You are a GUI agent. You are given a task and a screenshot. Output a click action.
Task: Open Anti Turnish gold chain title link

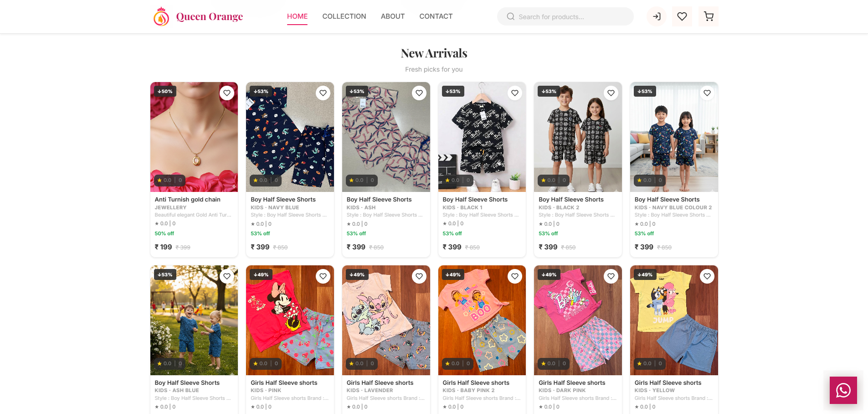188,199
